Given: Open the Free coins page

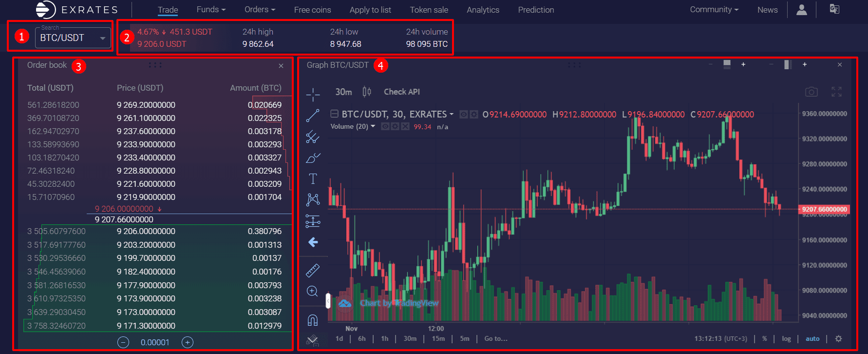Looking at the screenshot, I should click(312, 10).
